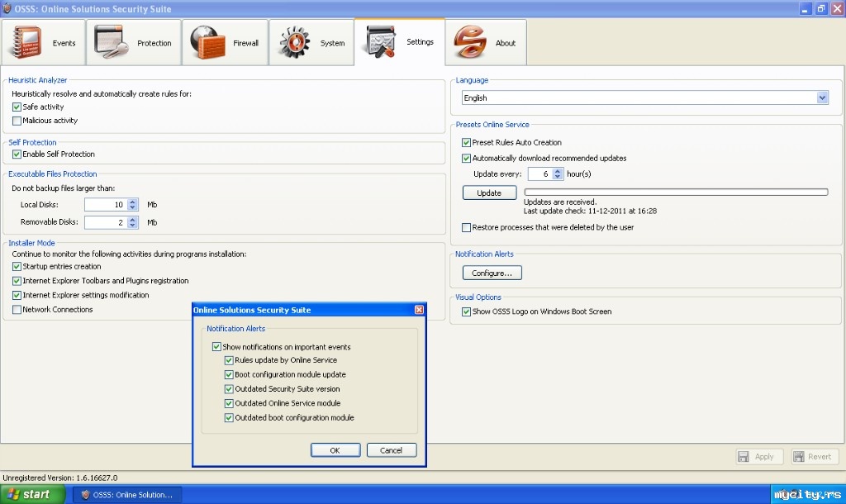
Task: Click the Revert disk icon
Action: (799, 457)
